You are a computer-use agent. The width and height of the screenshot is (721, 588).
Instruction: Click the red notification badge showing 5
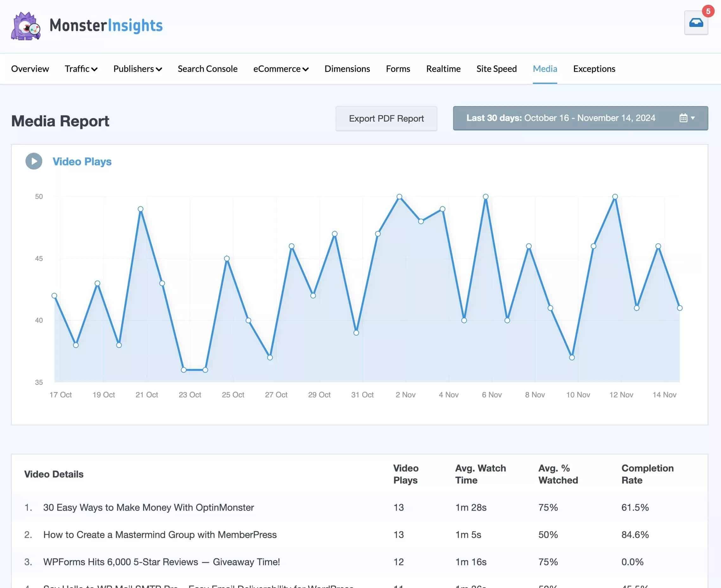coord(708,11)
